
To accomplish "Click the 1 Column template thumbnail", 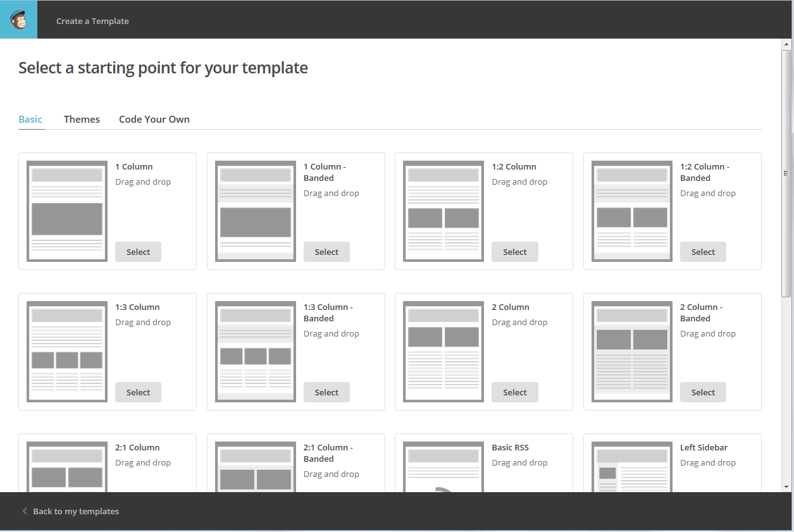I will pyautogui.click(x=67, y=211).
